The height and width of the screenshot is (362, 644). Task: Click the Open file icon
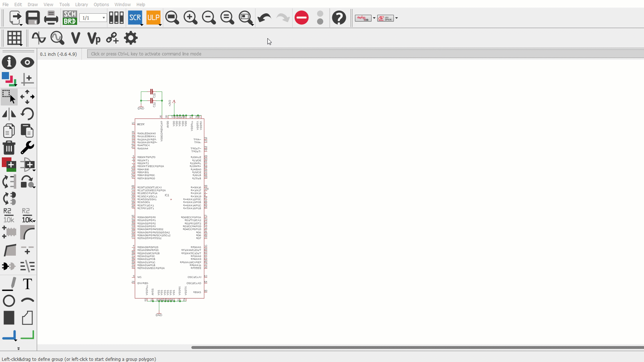point(15,18)
